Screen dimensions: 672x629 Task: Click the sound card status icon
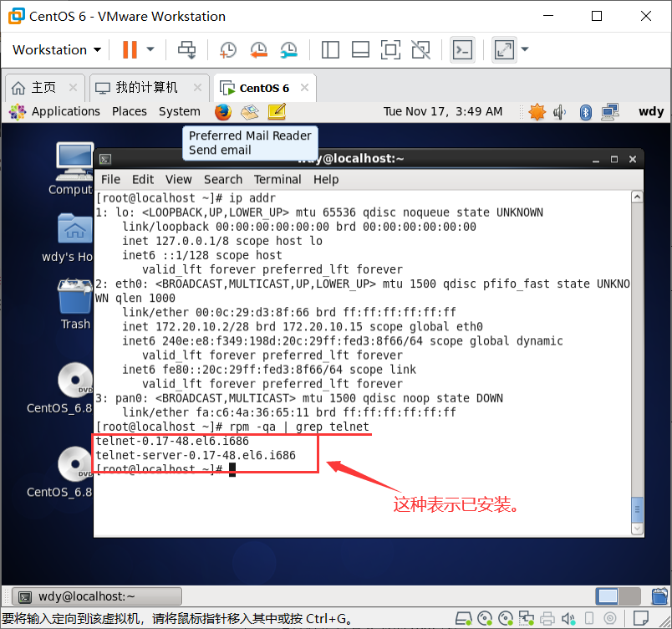click(568, 618)
